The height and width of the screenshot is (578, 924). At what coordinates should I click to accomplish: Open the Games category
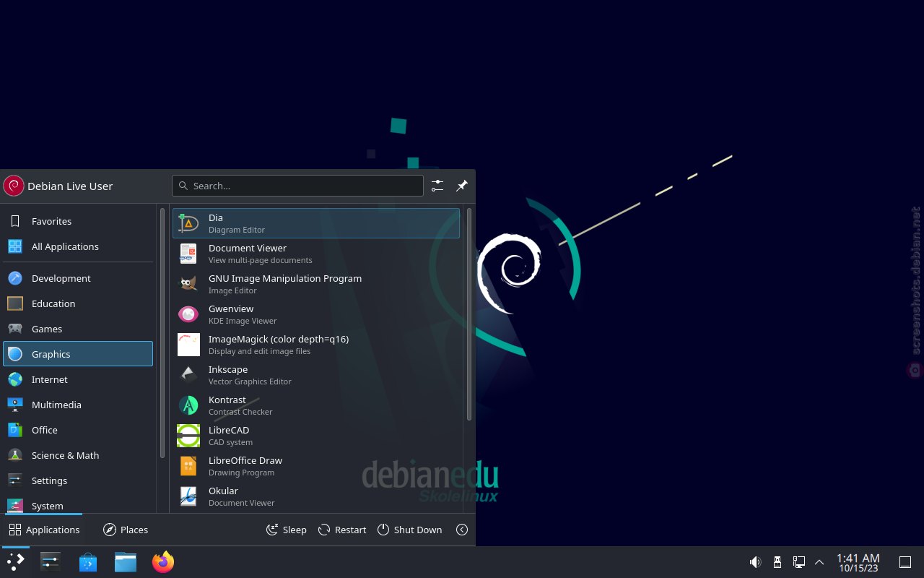coord(78,329)
